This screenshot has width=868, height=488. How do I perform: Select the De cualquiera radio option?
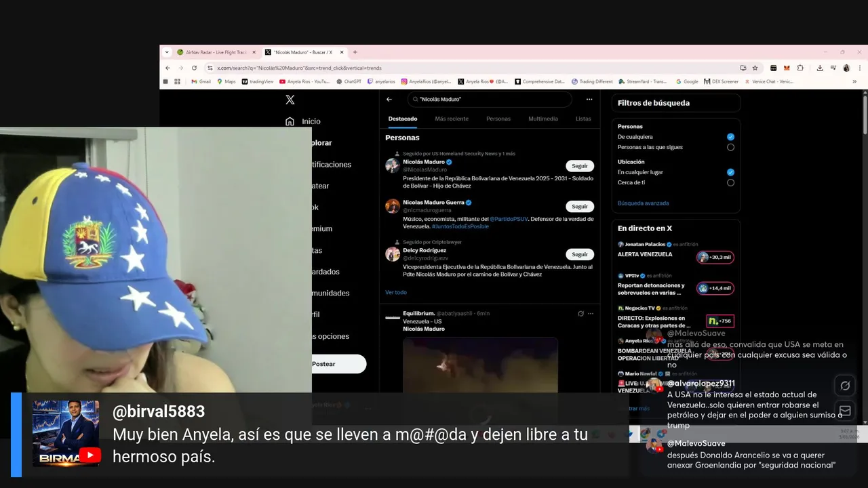pos(730,137)
